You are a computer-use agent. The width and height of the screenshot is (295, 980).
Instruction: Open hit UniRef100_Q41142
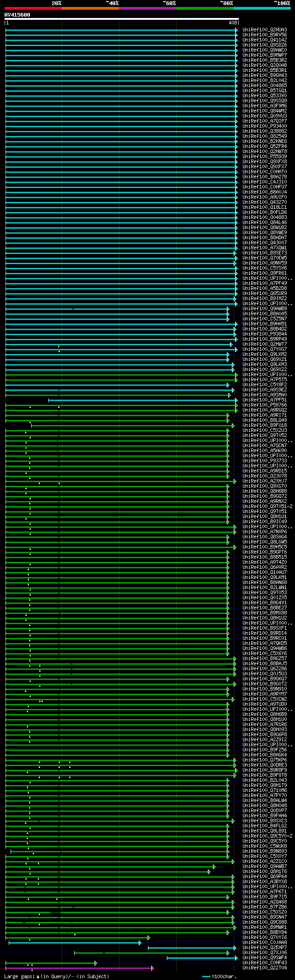tap(265, 40)
